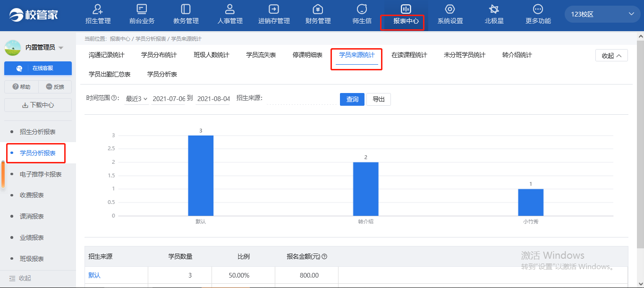Open 更多功能 ellipsis icon

[x=538, y=9]
